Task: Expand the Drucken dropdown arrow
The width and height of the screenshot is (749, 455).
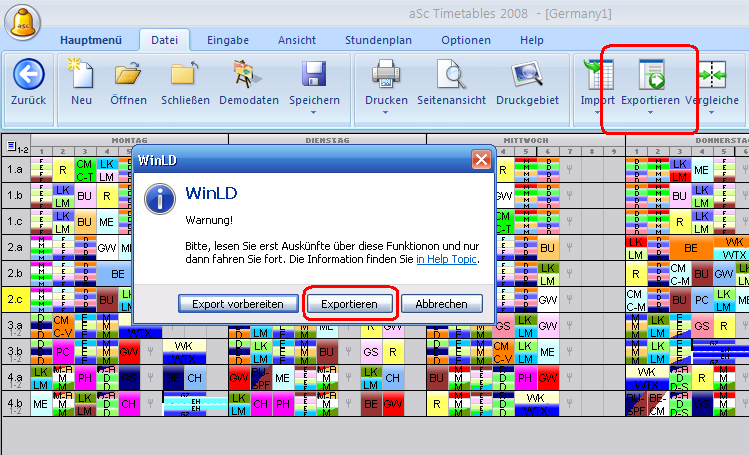Action: point(385,113)
